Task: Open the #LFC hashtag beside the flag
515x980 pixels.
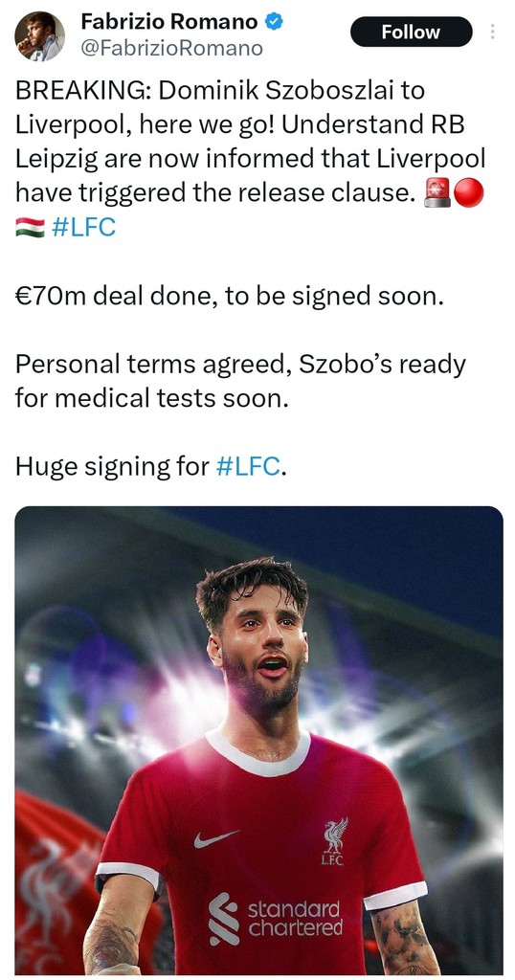Action: [83, 227]
